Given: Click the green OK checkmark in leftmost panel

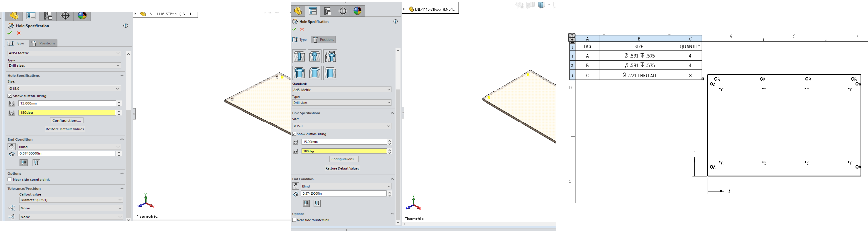Looking at the screenshot, I should pos(10,33).
